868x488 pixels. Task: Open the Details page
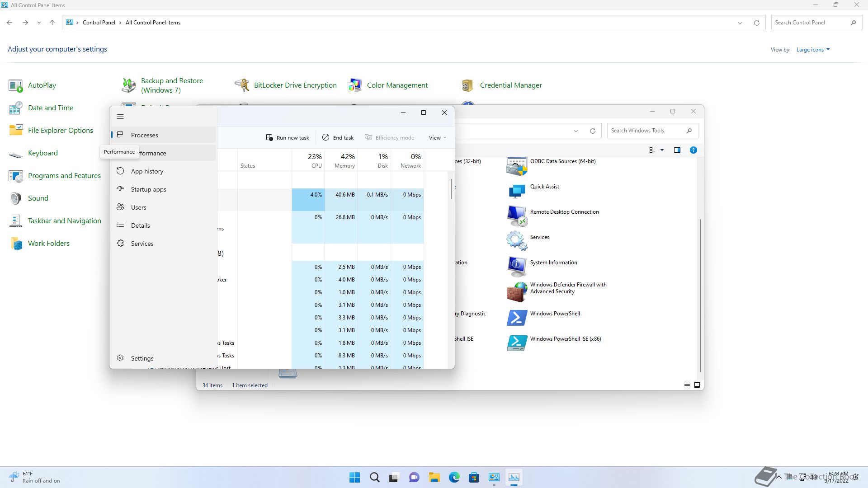pyautogui.click(x=164, y=225)
